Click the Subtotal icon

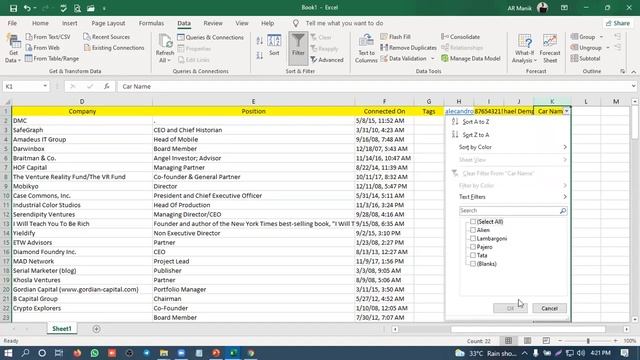click(x=574, y=58)
